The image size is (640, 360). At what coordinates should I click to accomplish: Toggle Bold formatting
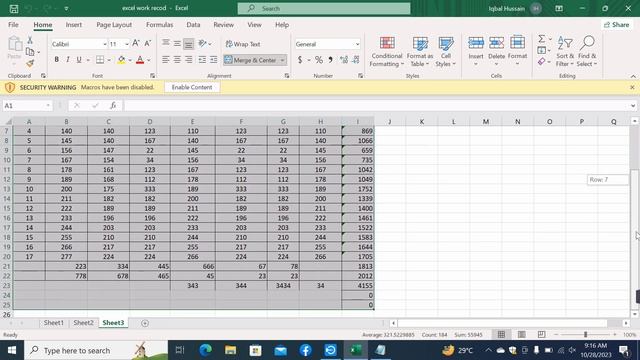(x=57, y=60)
